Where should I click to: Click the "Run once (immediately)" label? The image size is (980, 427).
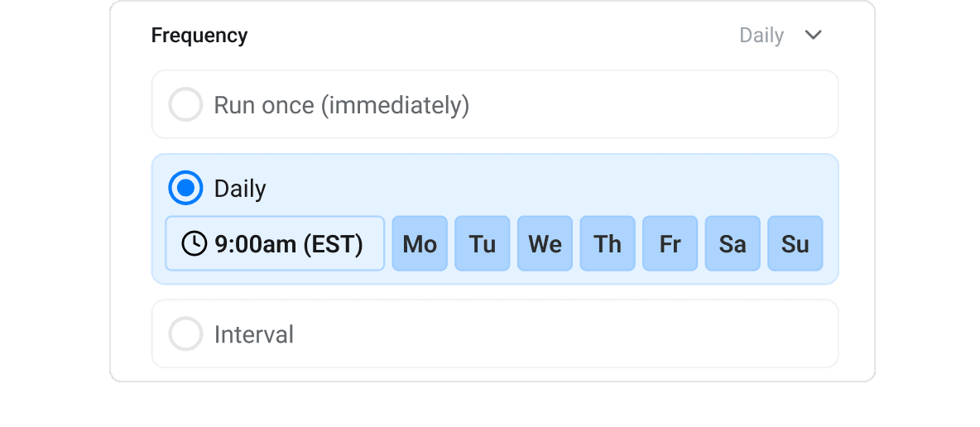click(x=341, y=106)
